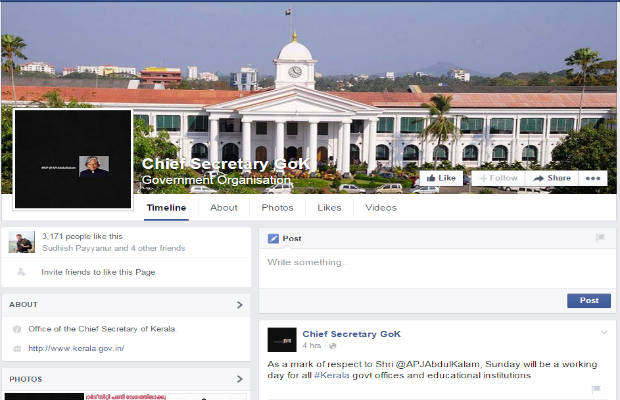The image size is (620, 400).
Task: Click the thumbs-up Like button
Action: click(441, 178)
